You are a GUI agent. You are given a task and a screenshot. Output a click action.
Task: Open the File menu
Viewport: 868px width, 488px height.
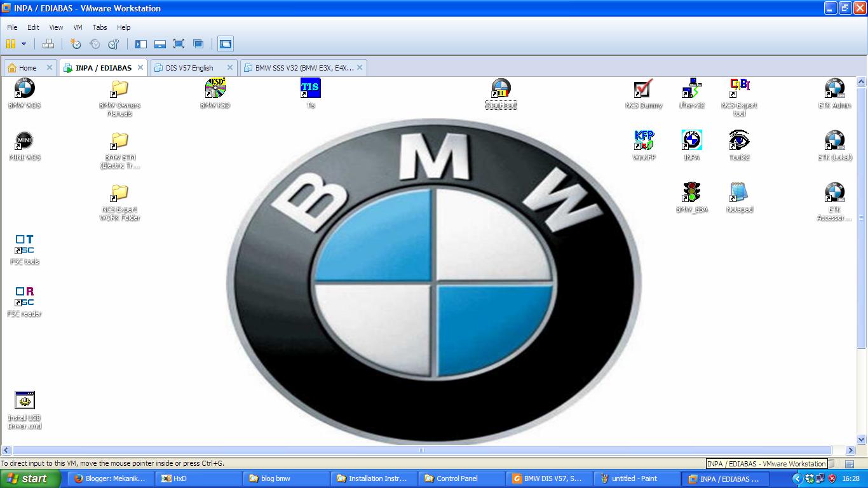click(x=12, y=27)
